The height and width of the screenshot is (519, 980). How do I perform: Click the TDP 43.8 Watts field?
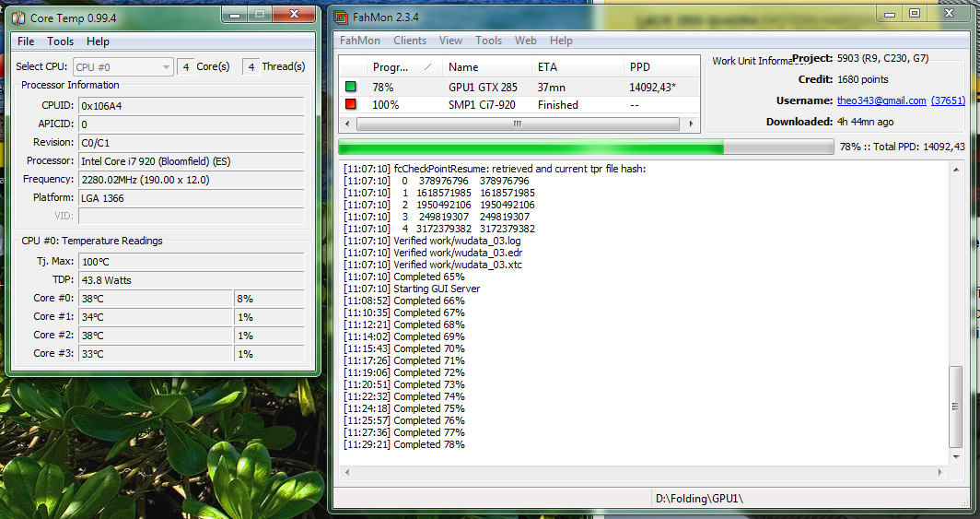192,280
